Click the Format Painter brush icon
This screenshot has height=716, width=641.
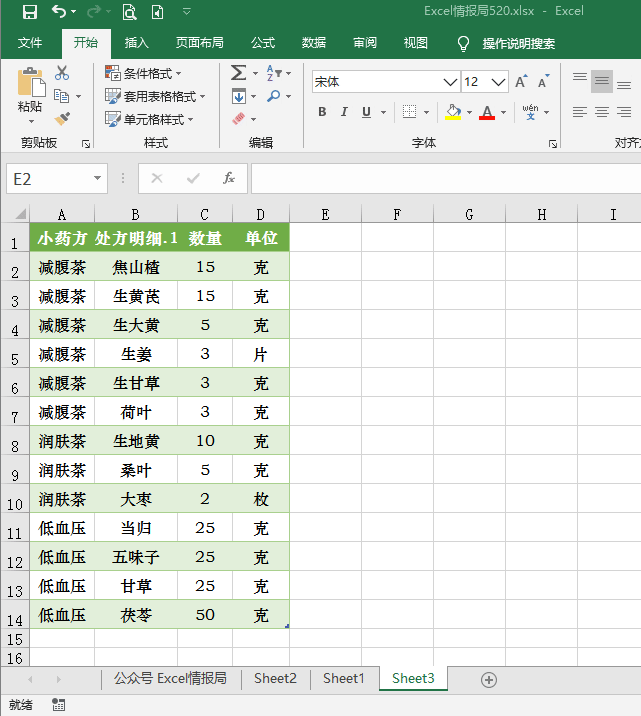point(62,119)
